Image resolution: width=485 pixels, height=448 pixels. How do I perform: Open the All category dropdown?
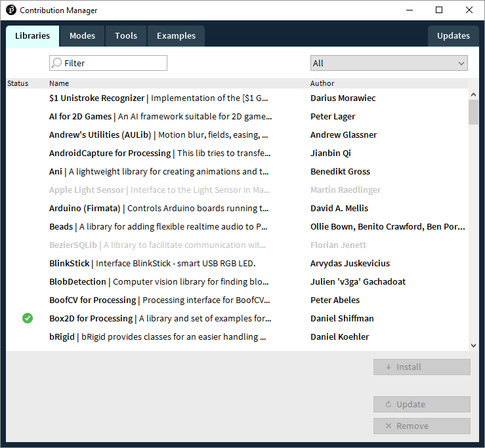[x=389, y=63]
